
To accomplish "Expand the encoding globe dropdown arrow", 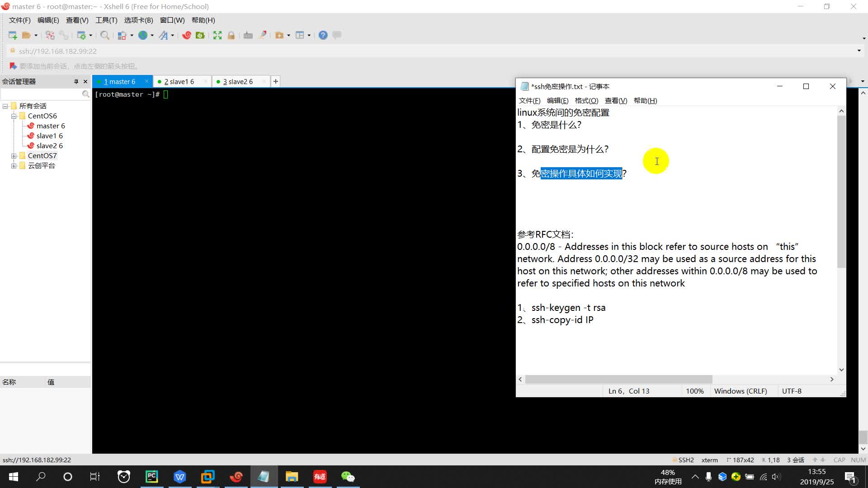I will coord(152,35).
